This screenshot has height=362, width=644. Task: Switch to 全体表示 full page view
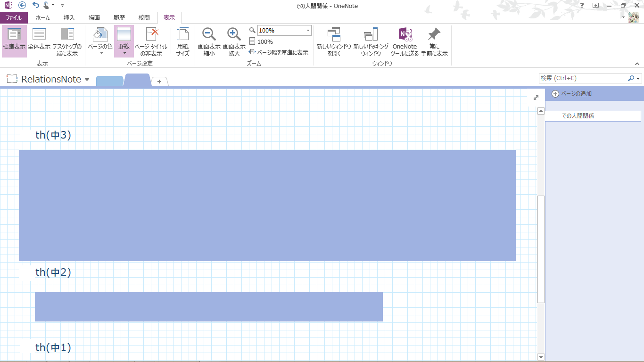(39, 41)
